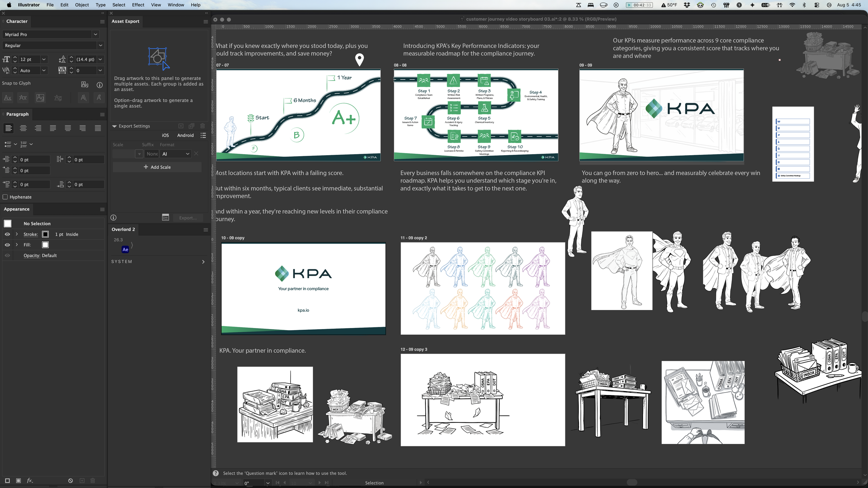Viewport: 868px width, 488px height.
Task: Open the Apple menu
Action: tap(9, 5)
